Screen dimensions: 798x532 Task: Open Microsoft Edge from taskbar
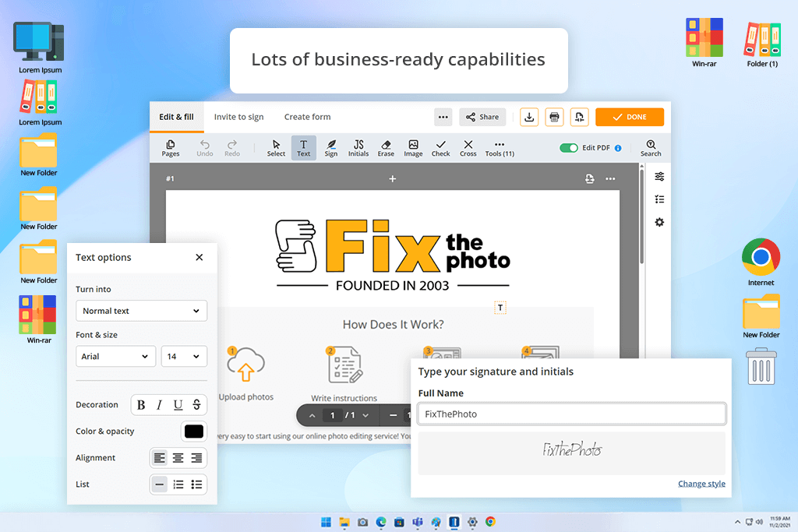click(381, 523)
